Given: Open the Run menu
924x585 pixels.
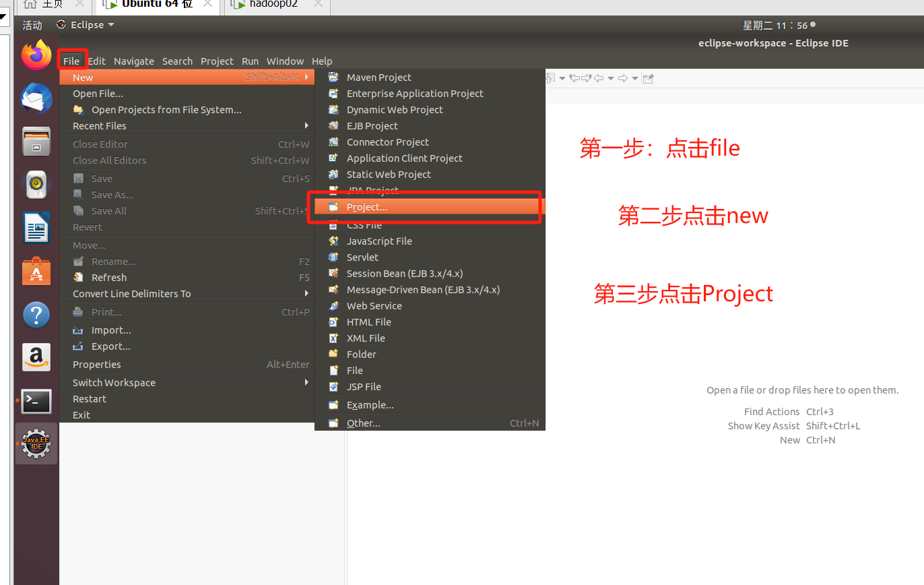Looking at the screenshot, I should pyautogui.click(x=250, y=61).
